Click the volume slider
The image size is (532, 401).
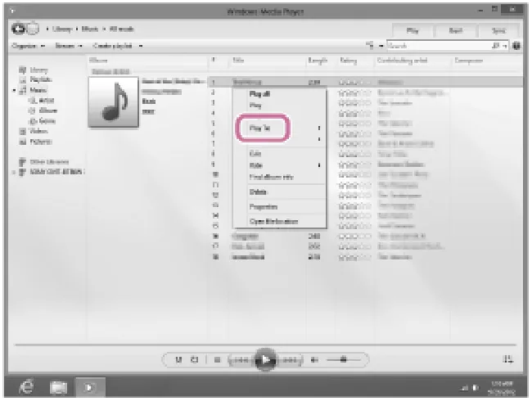tap(343, 359)
